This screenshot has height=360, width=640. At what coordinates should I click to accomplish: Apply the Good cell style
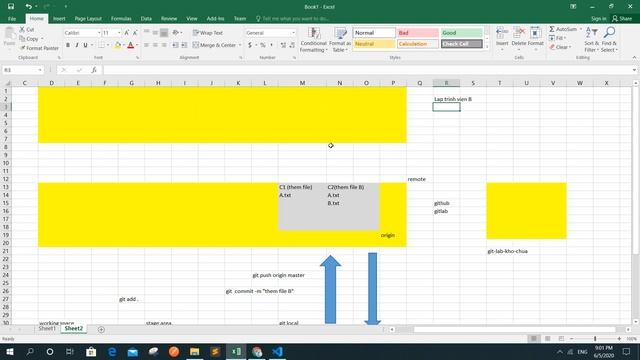point(461,33)
